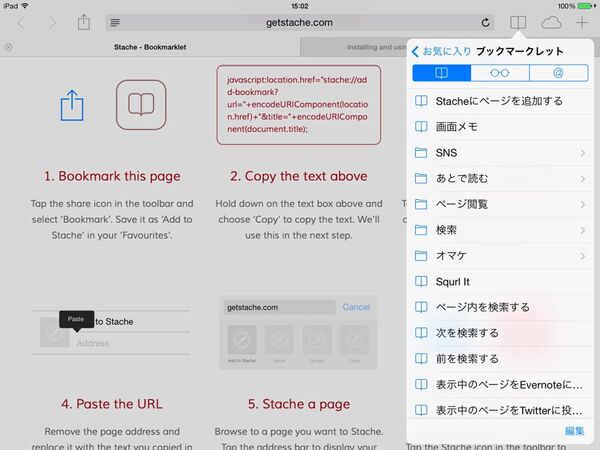Screen dimensions: 600x450
Task: Go back to お気に入り folder
Action: [x=441, y=51]
